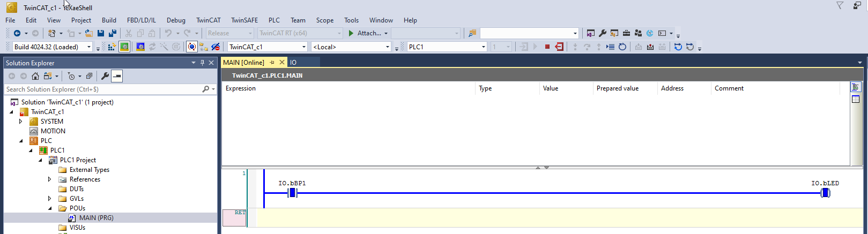Viewport: 868px width, 234px height.
Task: Click the Home icon in Solution Explorer
Action: [35, 76]
